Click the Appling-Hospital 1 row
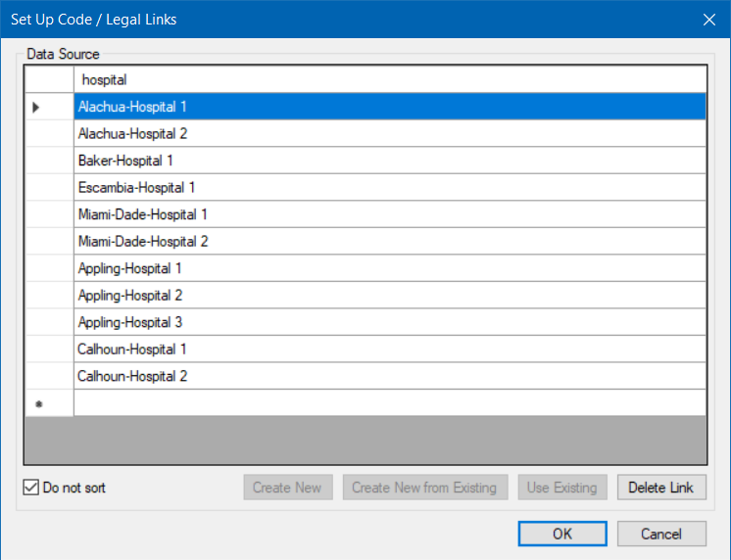 [389, 268]
